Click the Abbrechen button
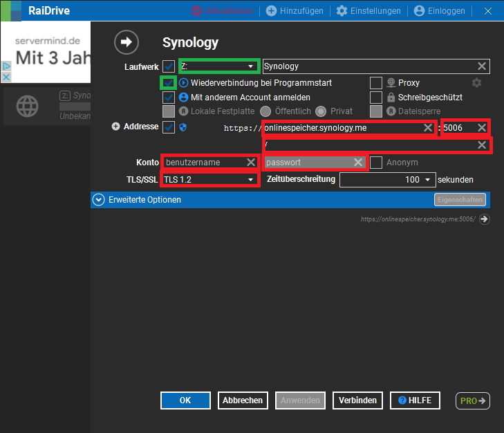 [243, 400]
